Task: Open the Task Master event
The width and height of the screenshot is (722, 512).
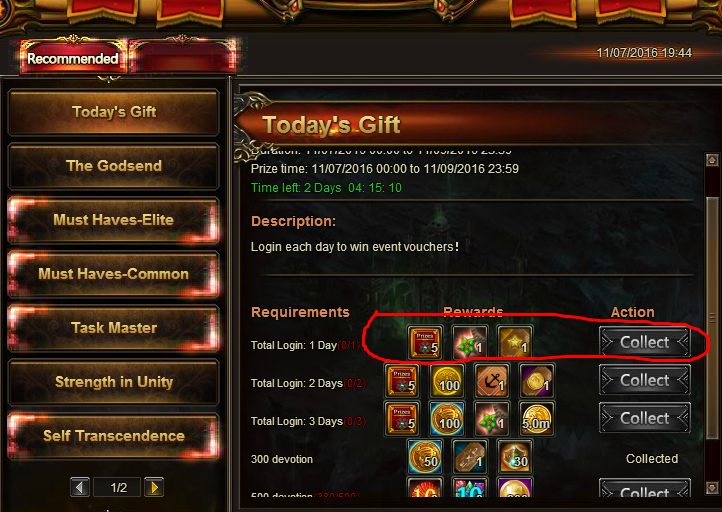Action: [x=113, y=328]
